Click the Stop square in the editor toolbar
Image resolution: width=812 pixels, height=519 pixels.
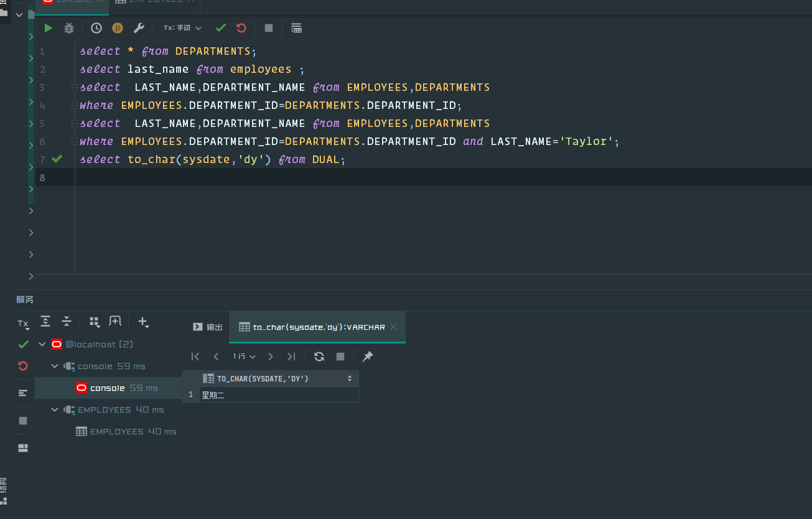pyautogui.click(x=269, y=28)
